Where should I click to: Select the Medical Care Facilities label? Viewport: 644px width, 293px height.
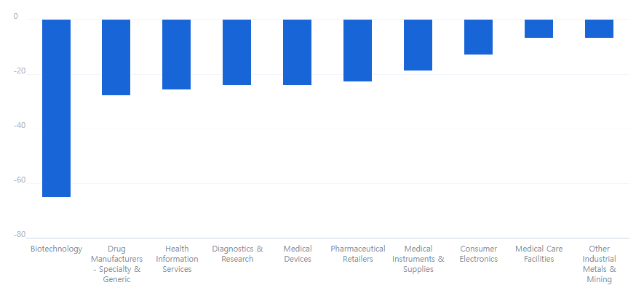tap(538, 254)
